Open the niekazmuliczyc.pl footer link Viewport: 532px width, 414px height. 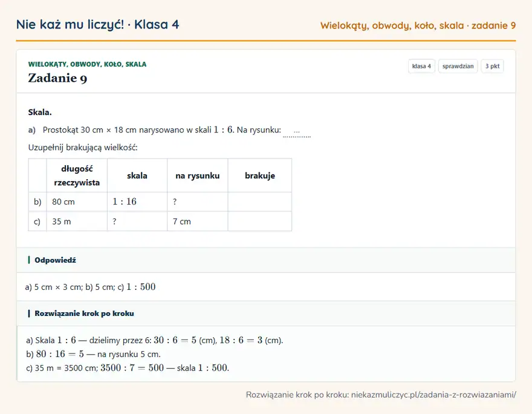click(x=433, y=395)
